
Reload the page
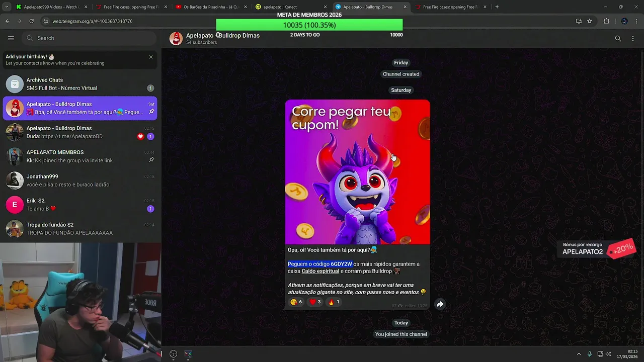tap(31, 21)
